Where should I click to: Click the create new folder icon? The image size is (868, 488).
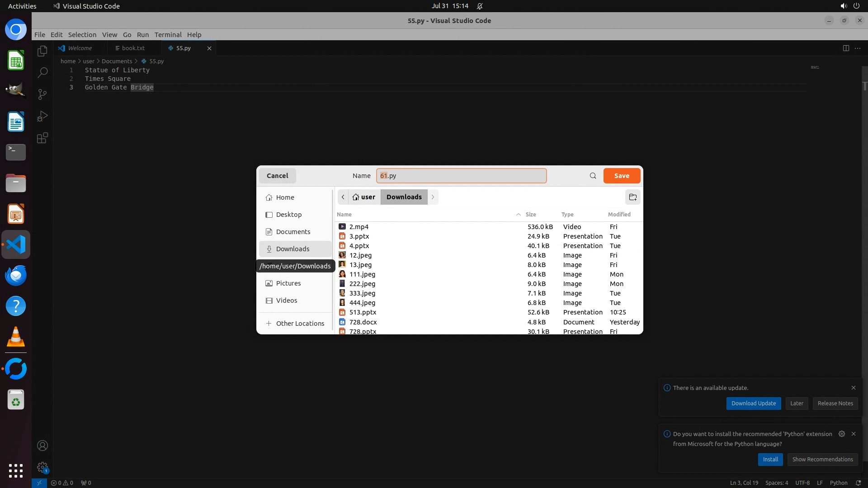[632, 197]
